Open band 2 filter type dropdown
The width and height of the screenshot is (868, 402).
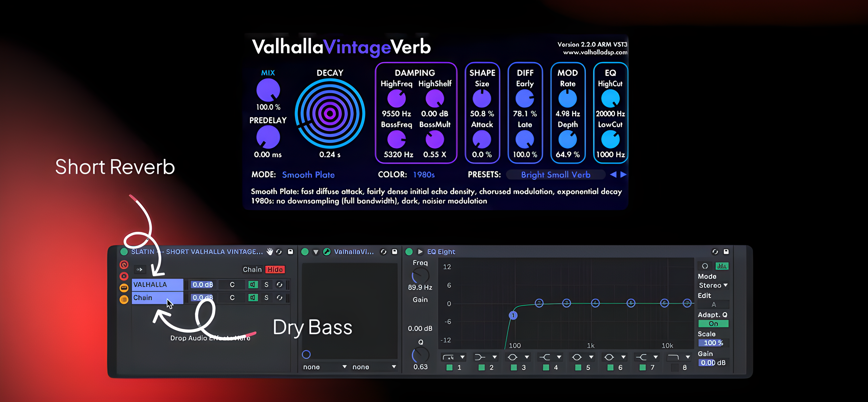[485, 357]
